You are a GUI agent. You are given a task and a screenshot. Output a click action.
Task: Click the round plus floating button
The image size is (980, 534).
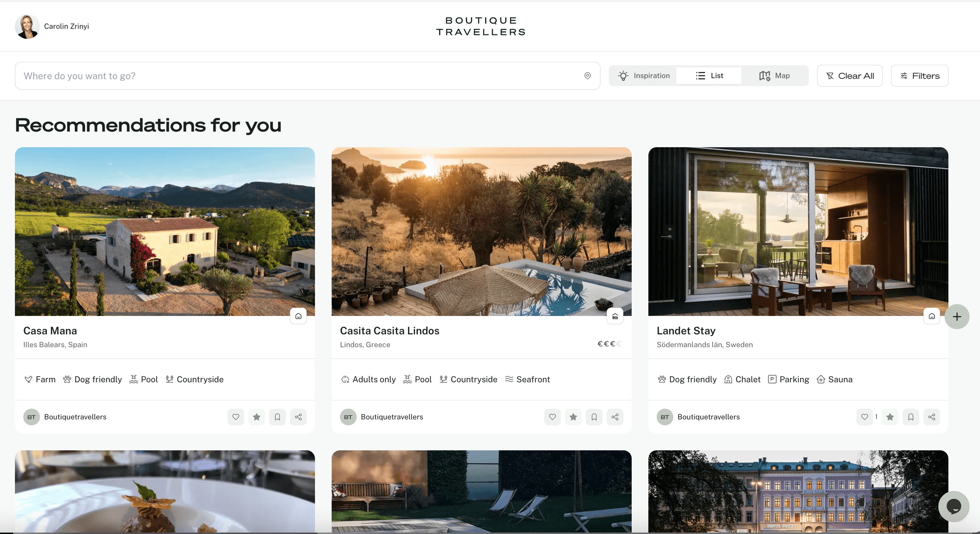pyautogui.click(x=957, y=316)
